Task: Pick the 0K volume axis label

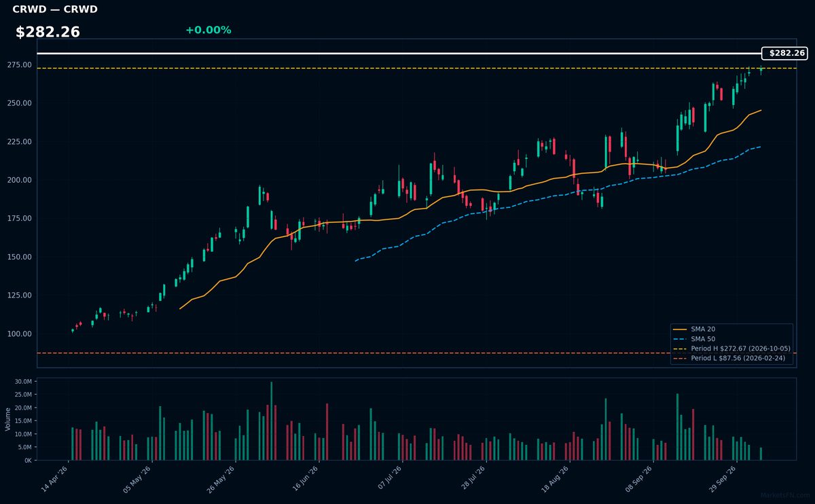Action: (27, 461)
